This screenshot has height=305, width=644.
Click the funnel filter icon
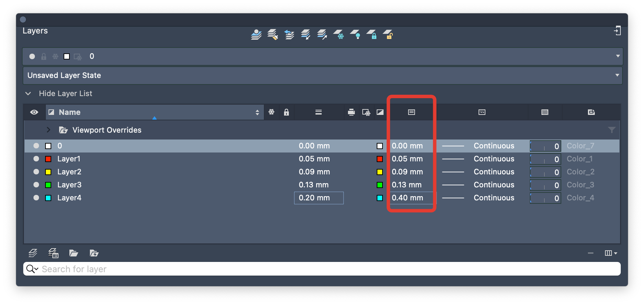click(612, 130)
